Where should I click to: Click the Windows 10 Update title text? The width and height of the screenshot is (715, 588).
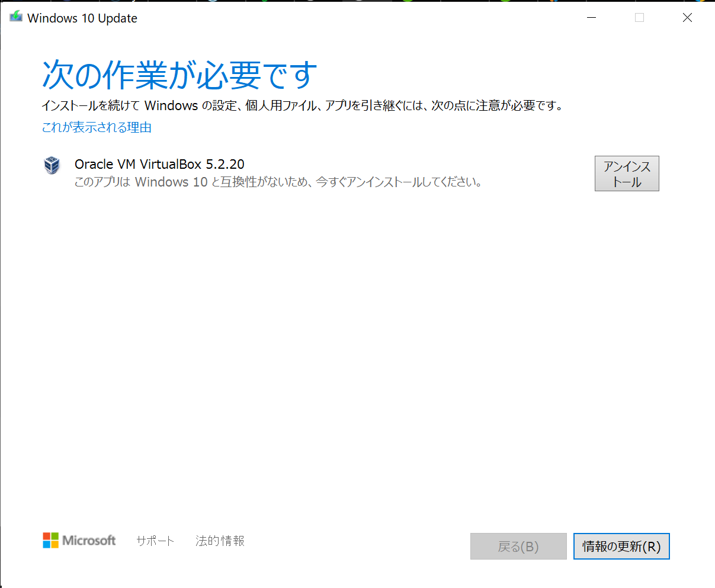tap(82, 18)
